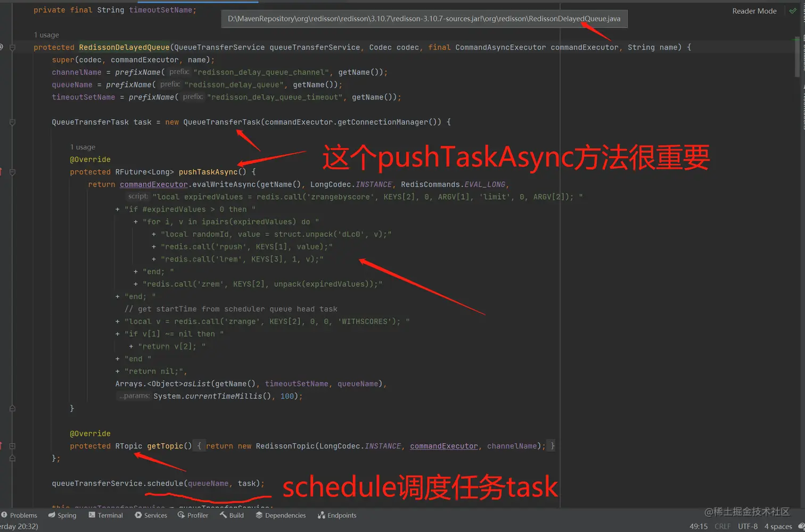Click the '1 usage' hint above pushTaskAsync

[x=83, y=147]
